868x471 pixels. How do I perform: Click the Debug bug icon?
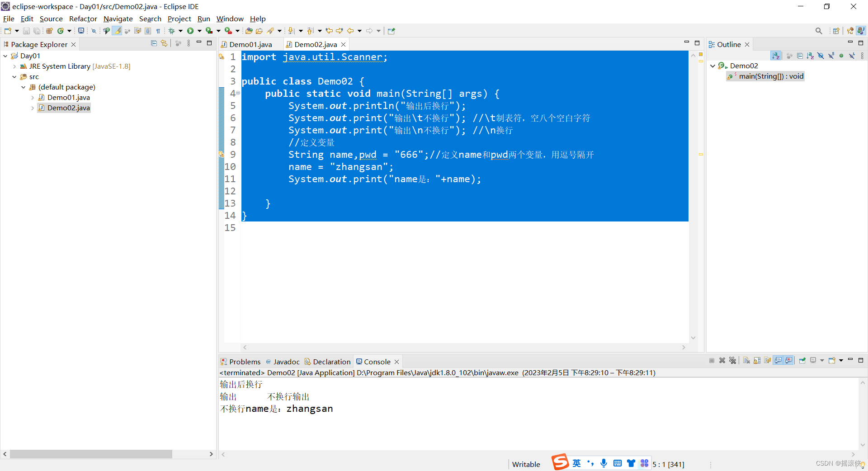click(172, 31)
